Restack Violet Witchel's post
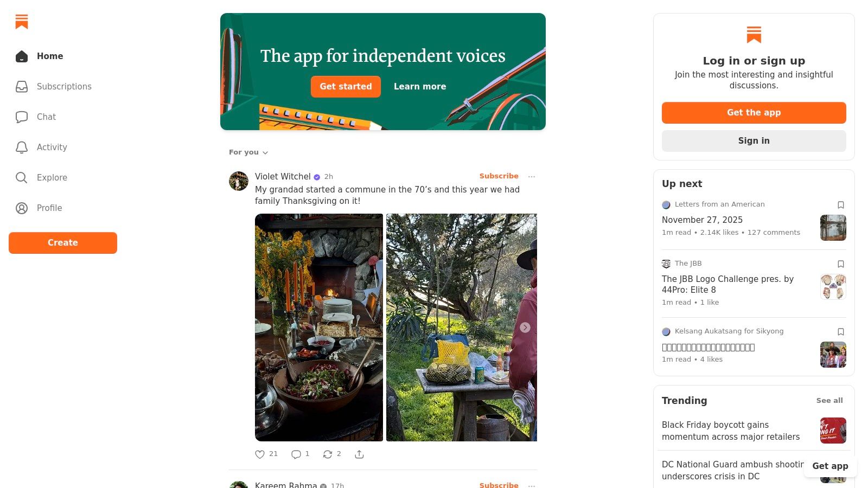Screen dimensions: 868x488 point(328,454)
